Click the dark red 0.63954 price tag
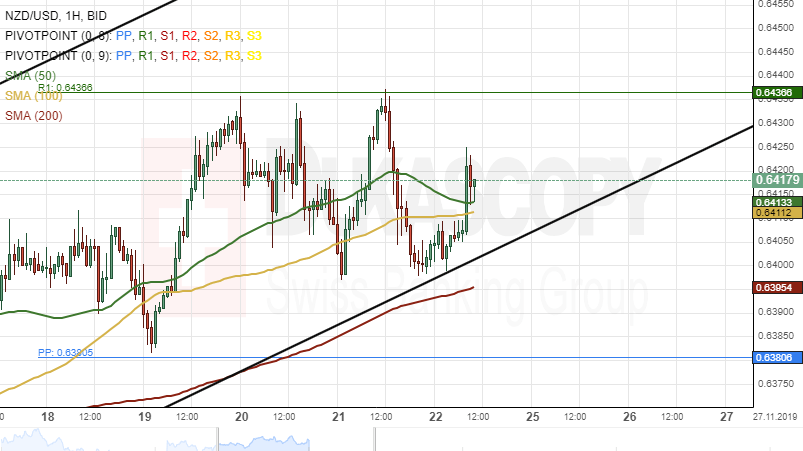 click(777, 288)
